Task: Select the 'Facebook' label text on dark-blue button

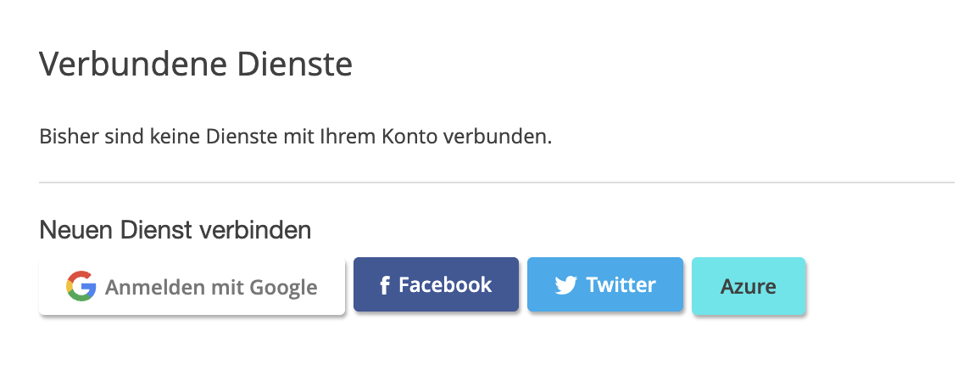Action: click(x=445, y=285)
